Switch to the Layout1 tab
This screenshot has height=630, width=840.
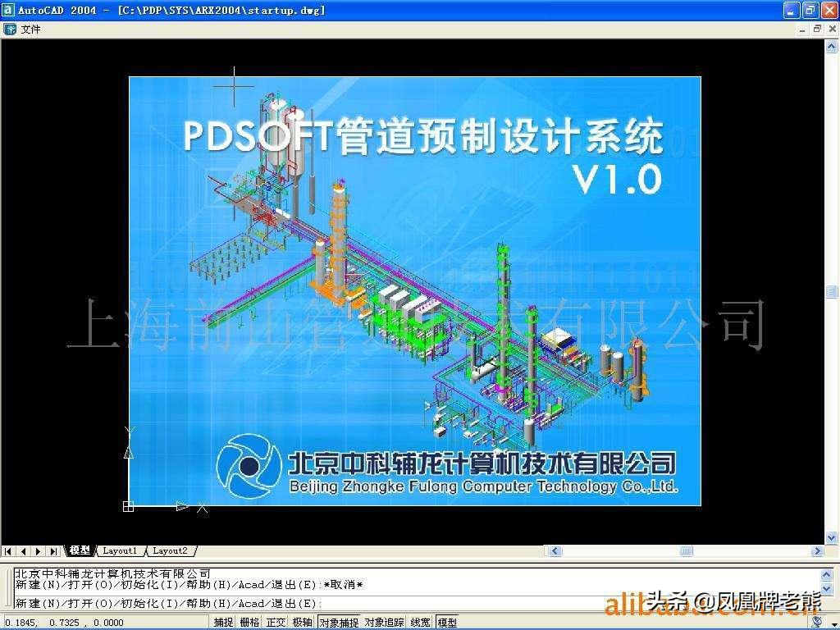[x=121, y=550]
